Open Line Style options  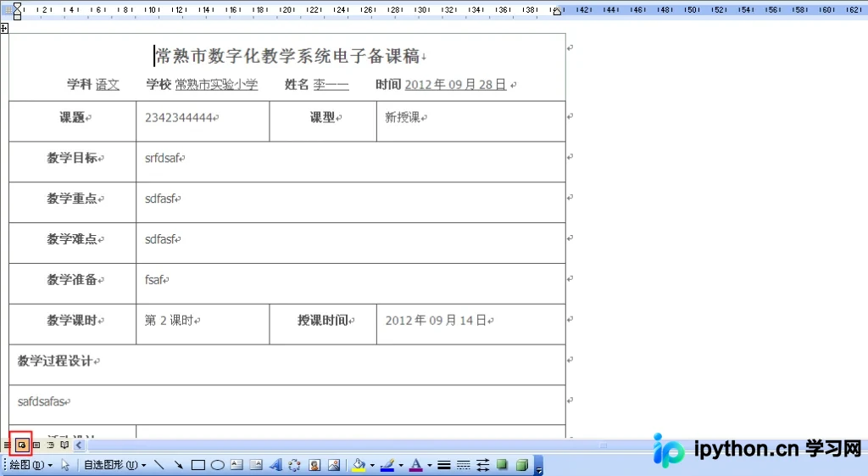[x=444, y=465]
